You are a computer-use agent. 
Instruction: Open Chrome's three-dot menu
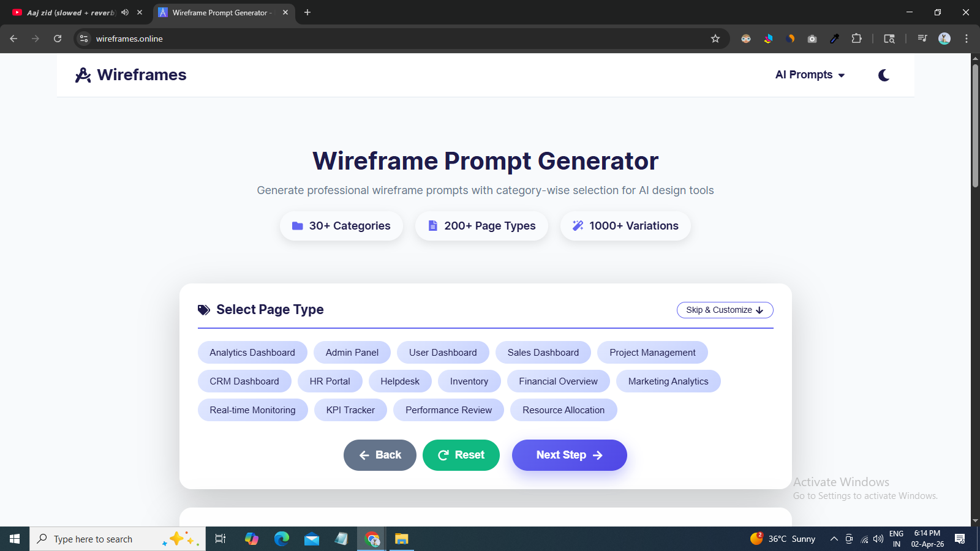(967, 38)
